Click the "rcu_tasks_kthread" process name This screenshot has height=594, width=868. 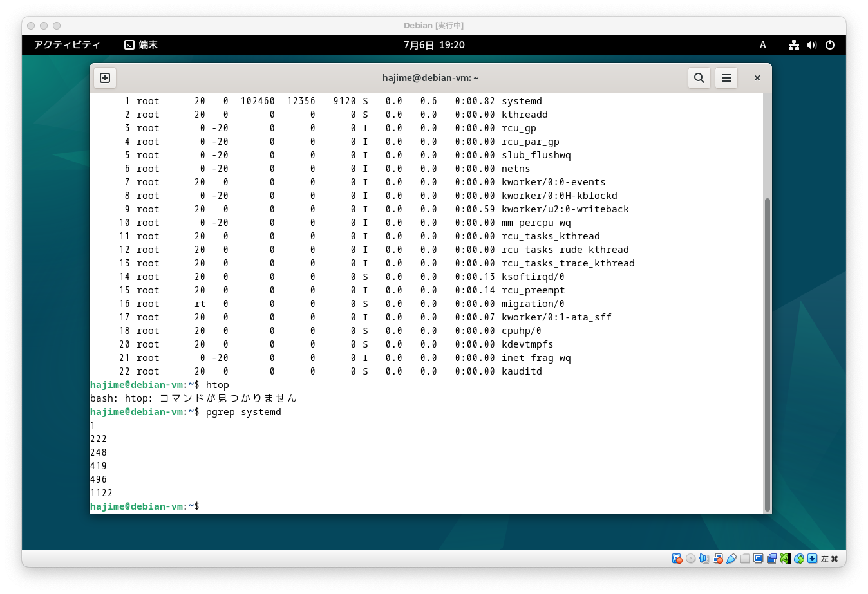click(551, 236)
